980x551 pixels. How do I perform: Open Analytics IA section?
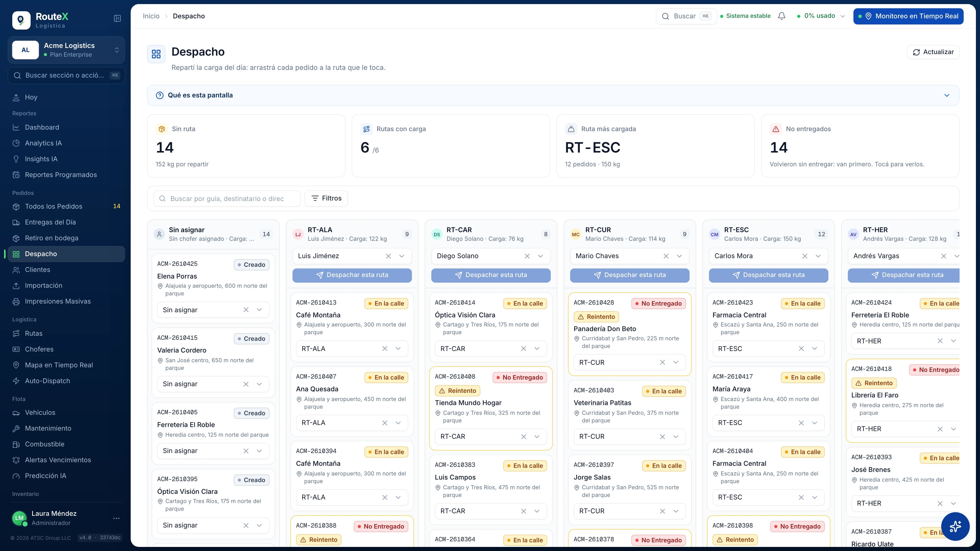click(x=66, y=143)
